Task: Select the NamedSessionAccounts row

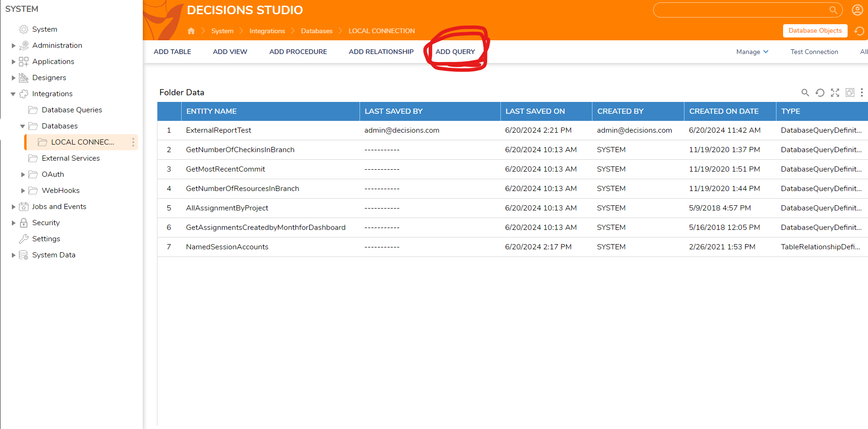Action: (x=513, y=247)
